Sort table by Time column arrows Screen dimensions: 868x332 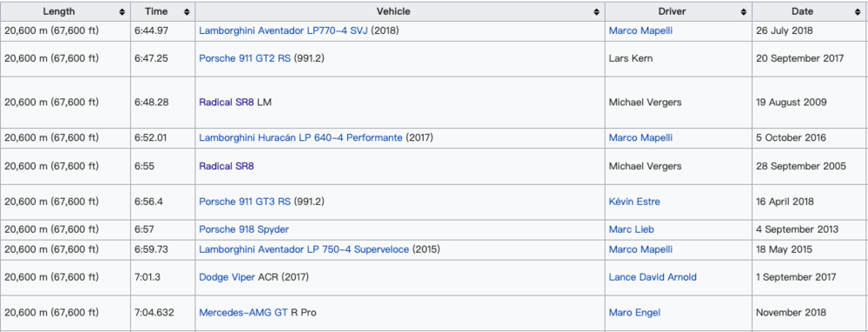187,11
